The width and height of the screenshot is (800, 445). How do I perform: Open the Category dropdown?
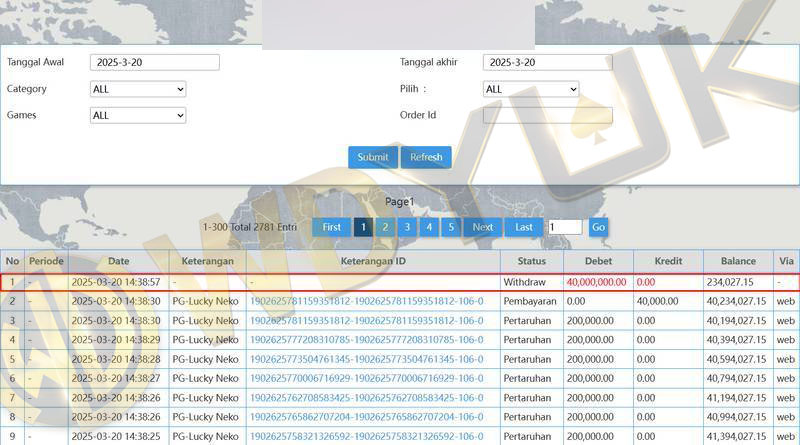[138, 89]
